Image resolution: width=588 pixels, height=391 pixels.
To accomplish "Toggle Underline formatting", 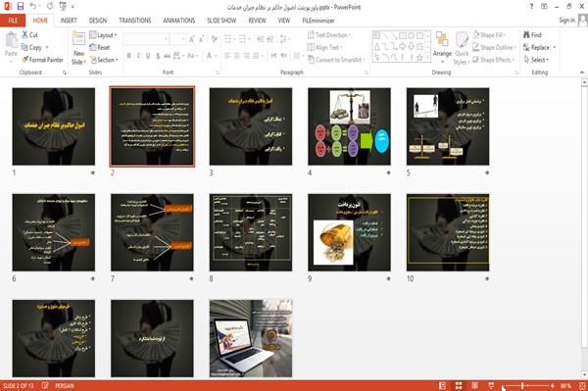I will pyautogui.click(x=148, y=56).
